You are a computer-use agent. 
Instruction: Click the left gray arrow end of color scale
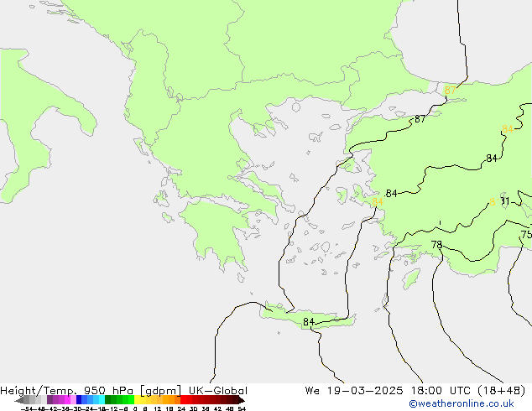tap(19, 400)
